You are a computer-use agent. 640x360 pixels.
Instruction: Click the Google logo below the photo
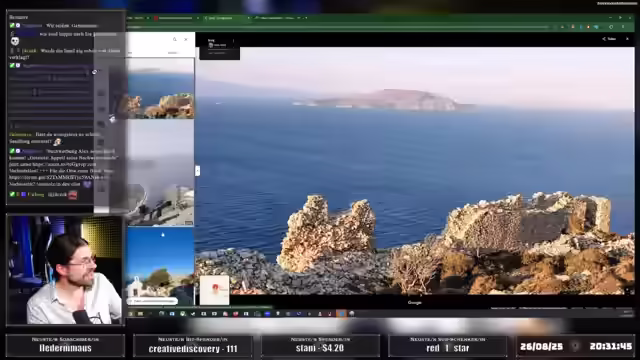[x=415, y=302]
